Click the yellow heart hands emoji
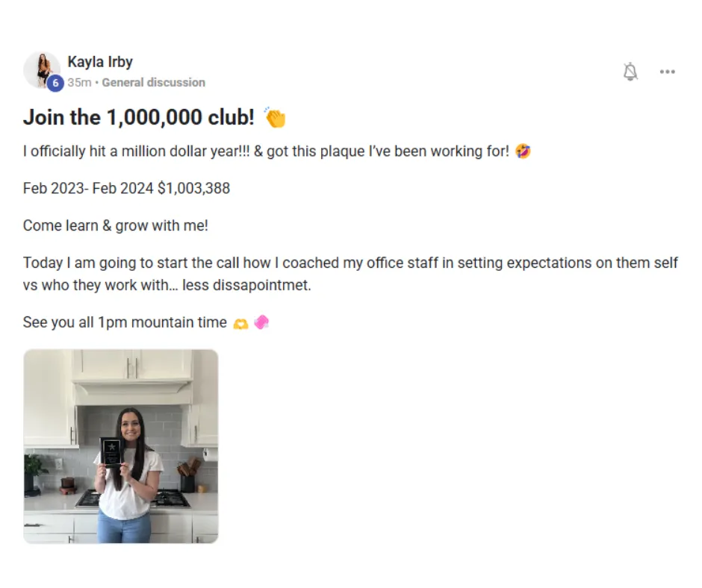 click(x=240, y=323)
